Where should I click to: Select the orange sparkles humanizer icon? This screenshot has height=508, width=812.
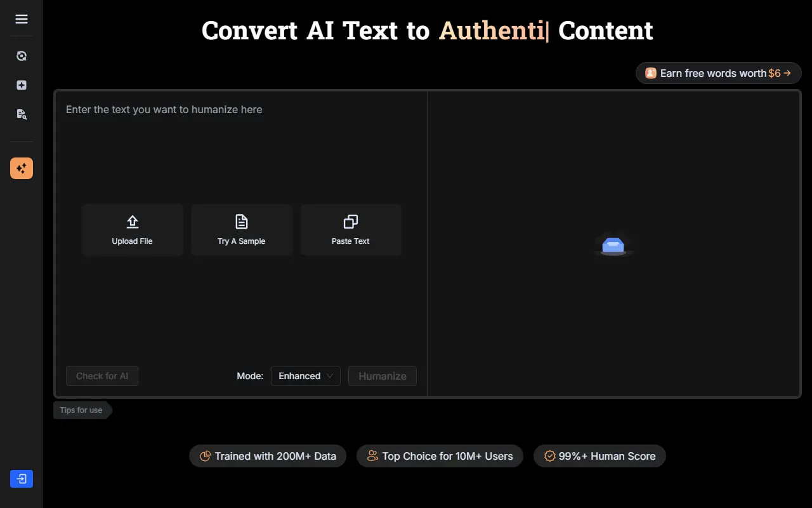point(22,168)
